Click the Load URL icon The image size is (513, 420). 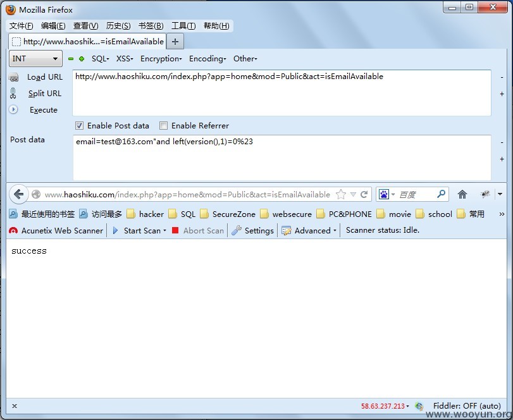[13, 77]
